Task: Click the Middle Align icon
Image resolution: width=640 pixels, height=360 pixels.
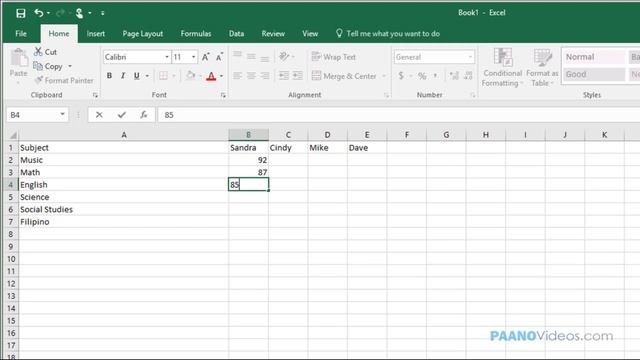Action: pyautogui.click(x=251, y=56)
